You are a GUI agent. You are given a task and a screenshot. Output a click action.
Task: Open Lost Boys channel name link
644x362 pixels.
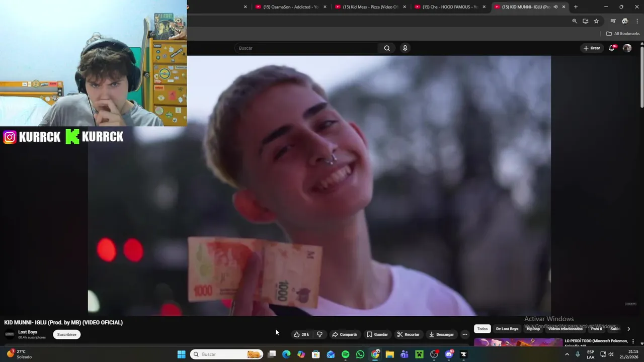tap(28, 332)
